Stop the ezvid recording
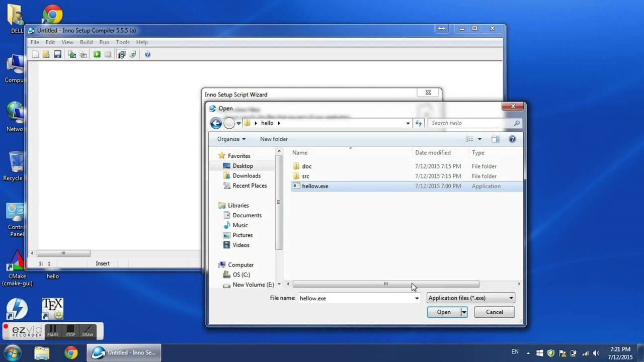 [70, 331]
